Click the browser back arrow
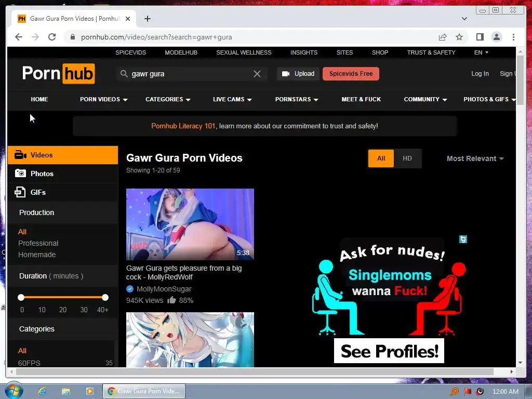Viewport: 532px width, 399px height. [19, 37]
